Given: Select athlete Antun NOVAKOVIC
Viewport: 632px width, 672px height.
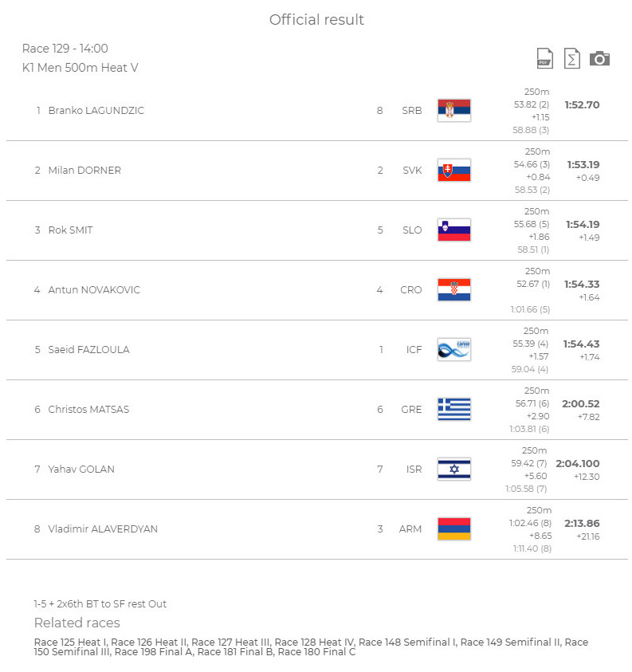Looking at the screenshot, I should click(x=94, y=289).
